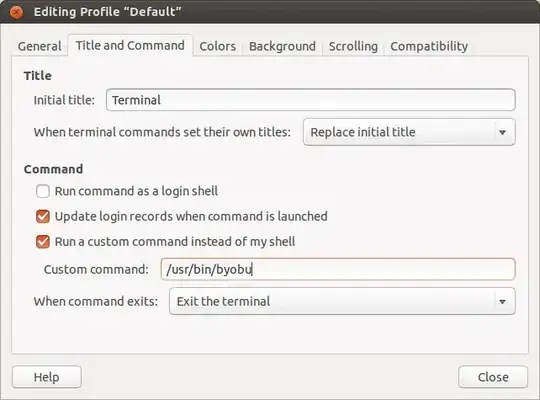Go to the Background tab
Viewport: 540px width, 400px height.
pos(282,46)
